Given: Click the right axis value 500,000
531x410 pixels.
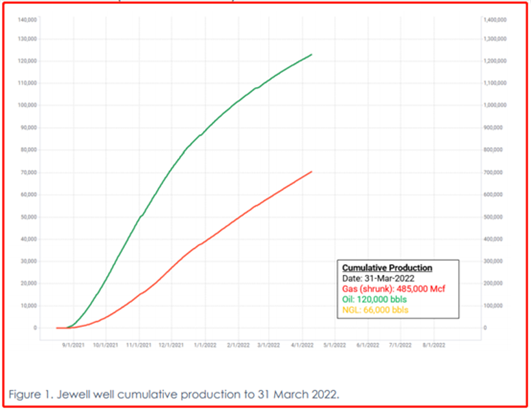Looking at the screenshot, I should pyautogui.click(x=493, y=217).
